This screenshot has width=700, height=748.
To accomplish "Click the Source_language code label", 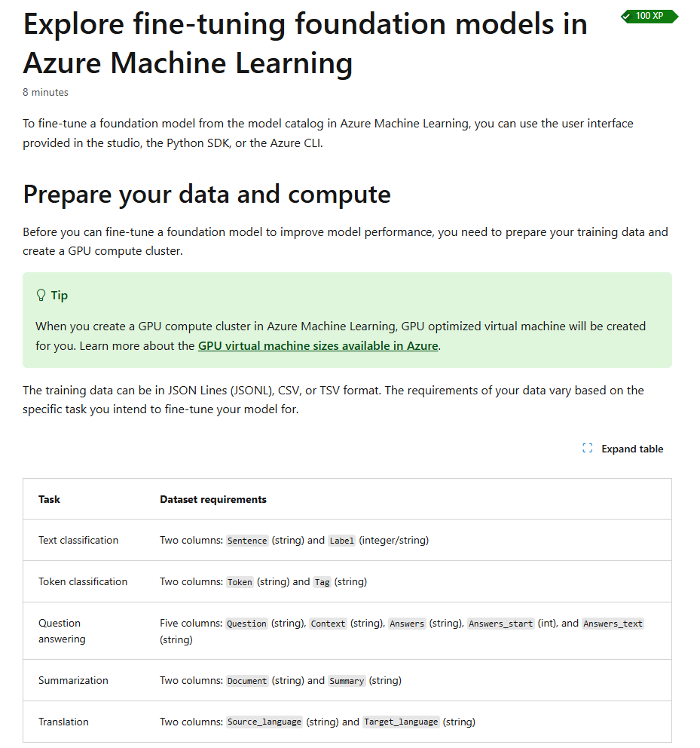I will 264,722.
